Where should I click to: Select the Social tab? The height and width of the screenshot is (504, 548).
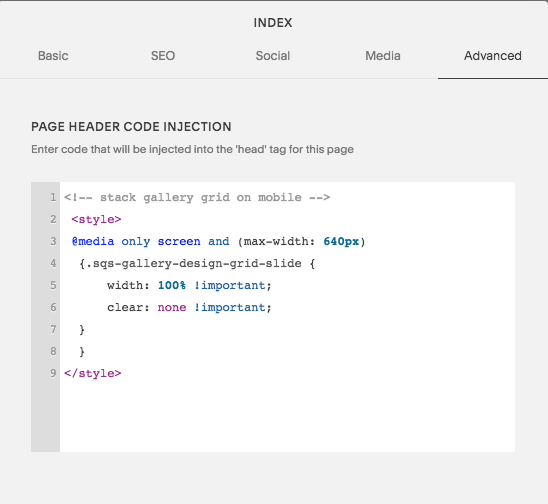click(273, 56)
